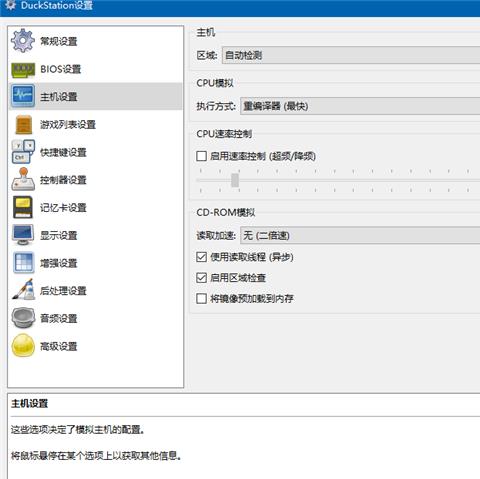
Task: Open BIOS设置 category
Action: pyautogui.click(x=95, y=69)
